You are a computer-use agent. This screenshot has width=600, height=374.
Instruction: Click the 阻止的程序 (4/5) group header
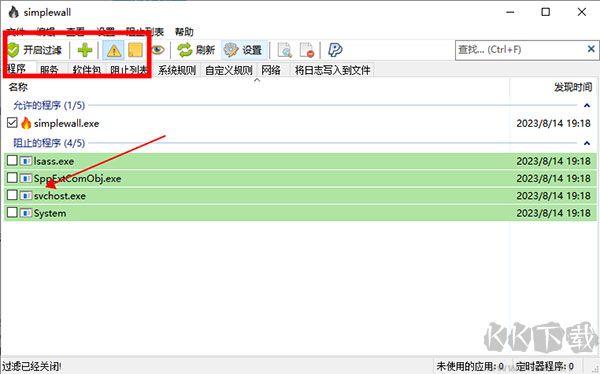pyautogui.click(x=49, y=143)
